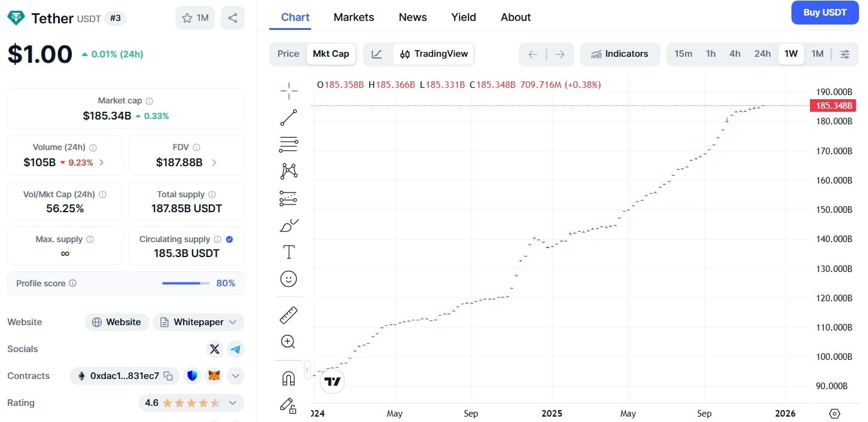The width and height of the screenshot is (868, 422).
Task: Toggle the magnet snap mode
Action: click(x=288, y=378)
